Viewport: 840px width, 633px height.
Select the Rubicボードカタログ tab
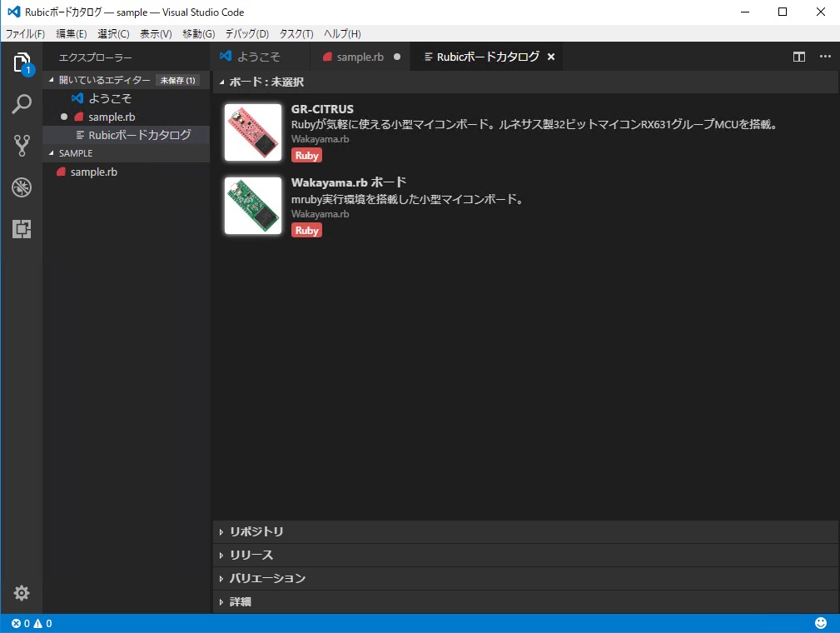click(x=488, y=57)
